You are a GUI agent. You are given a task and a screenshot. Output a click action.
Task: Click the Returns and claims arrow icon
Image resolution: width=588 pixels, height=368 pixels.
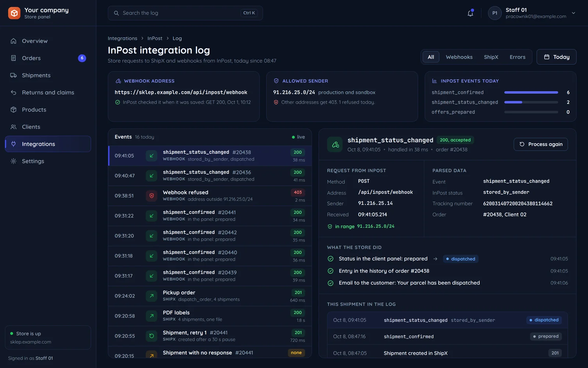tap(14, 92)
